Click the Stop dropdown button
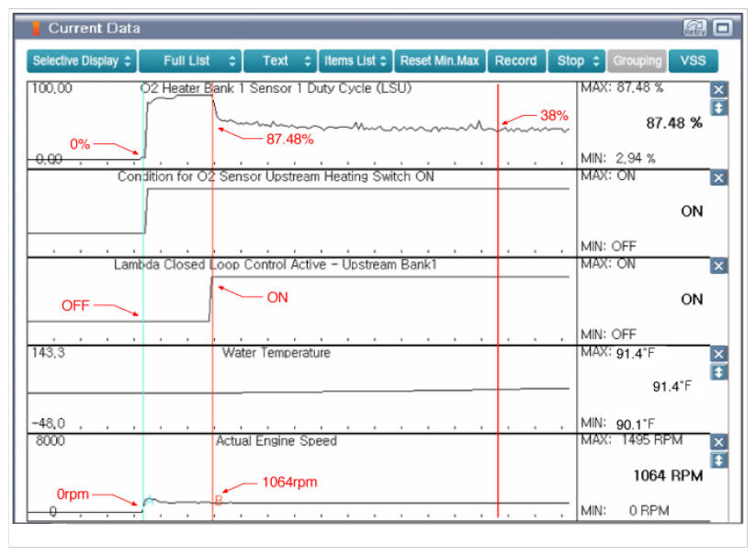This screenshot has height=556, width=756. point(576,62)
